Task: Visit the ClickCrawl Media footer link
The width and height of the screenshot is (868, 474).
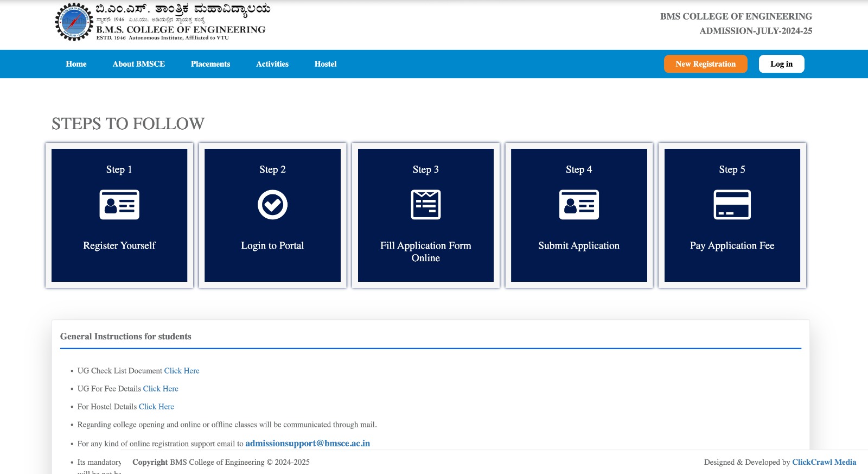Action: (824, 462)
